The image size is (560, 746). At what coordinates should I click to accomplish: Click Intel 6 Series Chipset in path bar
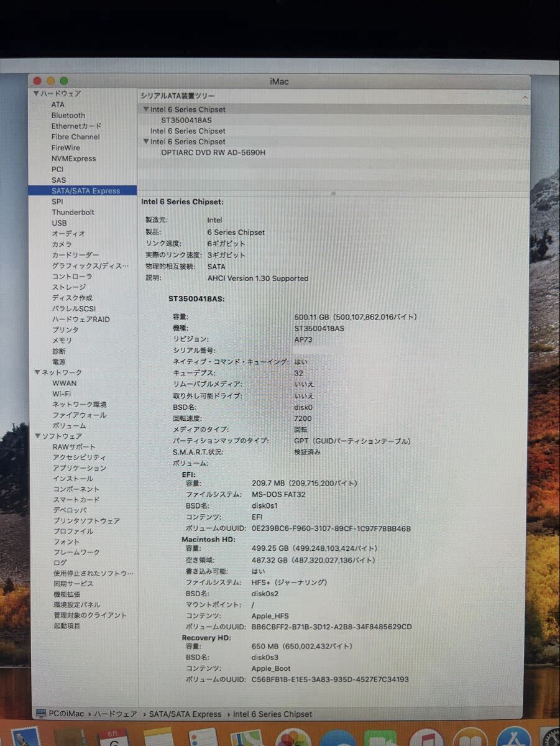coord(273,714)
